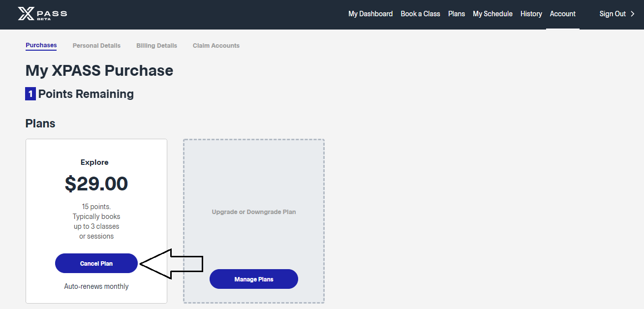Open My Dashboard in top navigation

pyautogui.click(x=370, y=14)
